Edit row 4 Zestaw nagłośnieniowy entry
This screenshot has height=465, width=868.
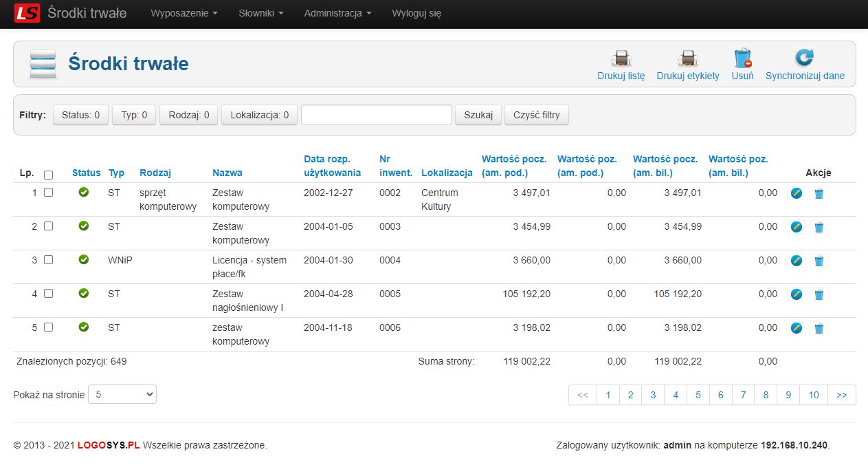[x=796, y=294]
